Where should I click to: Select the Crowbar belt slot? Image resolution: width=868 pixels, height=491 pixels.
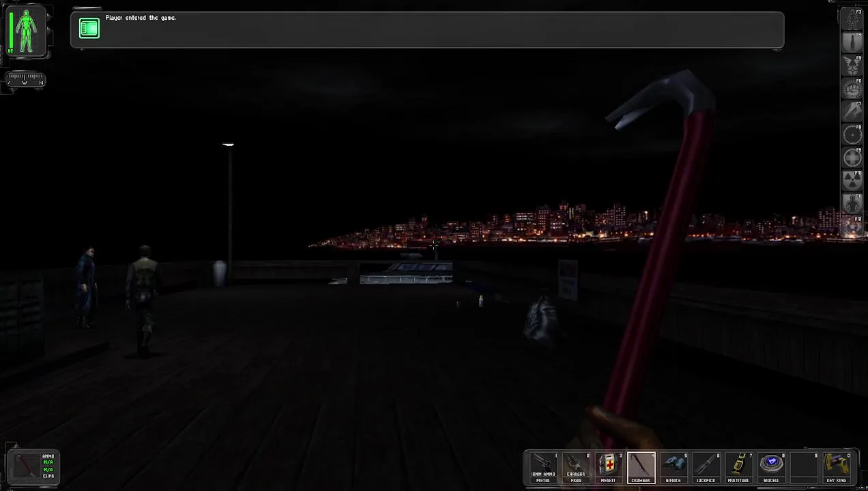point(641,468)
